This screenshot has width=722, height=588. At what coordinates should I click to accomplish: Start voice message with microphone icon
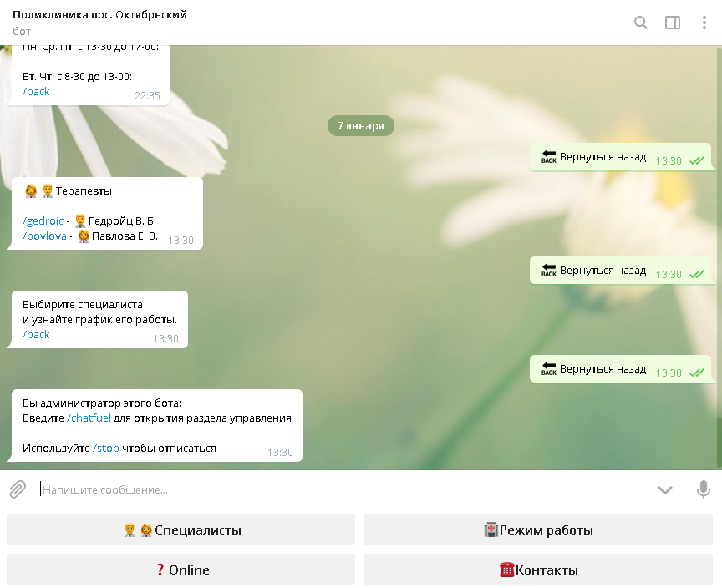[x=703, y=489]
